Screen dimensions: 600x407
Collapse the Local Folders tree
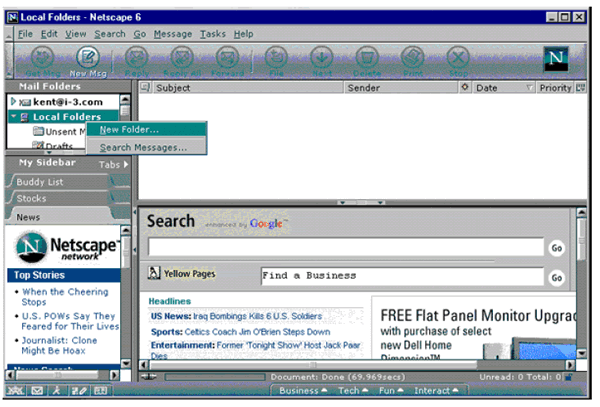click(x=14, y=116)
